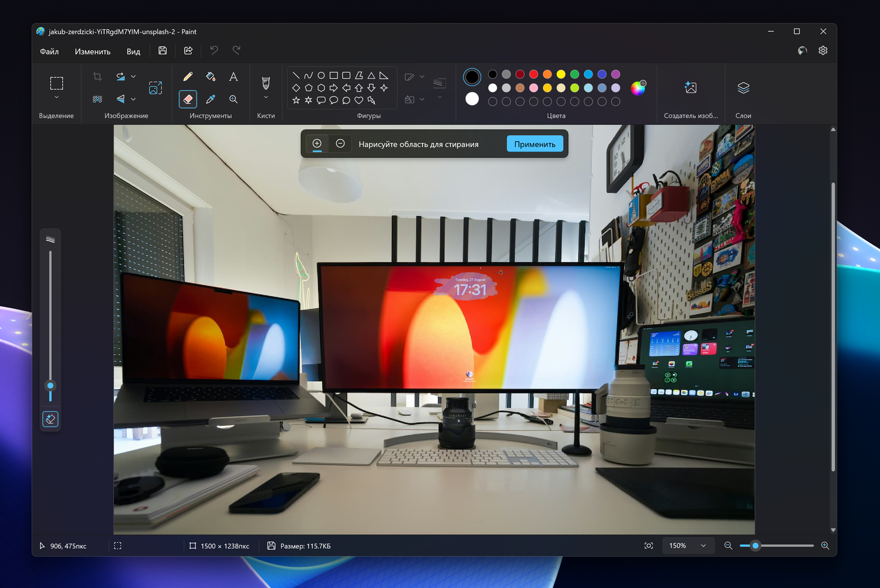Click the status bar text "1500 × 1238пкс"

point(225,546)
